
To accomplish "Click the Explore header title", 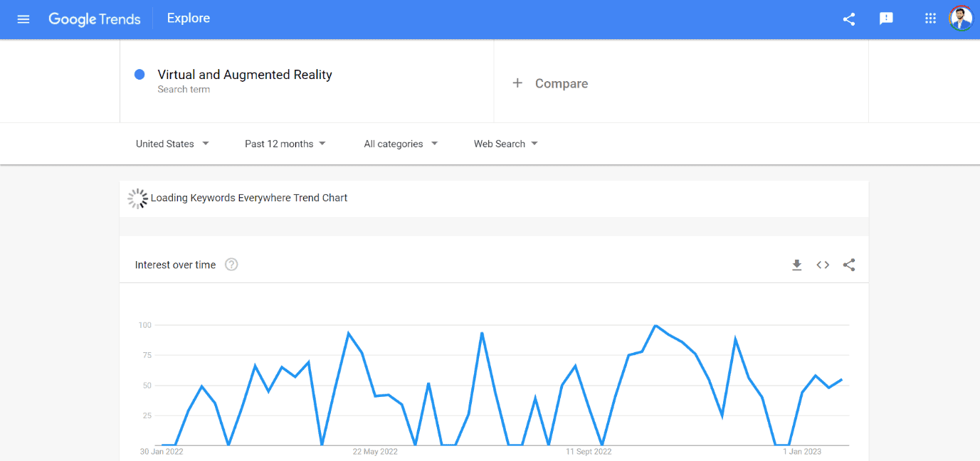I will 189,18.
